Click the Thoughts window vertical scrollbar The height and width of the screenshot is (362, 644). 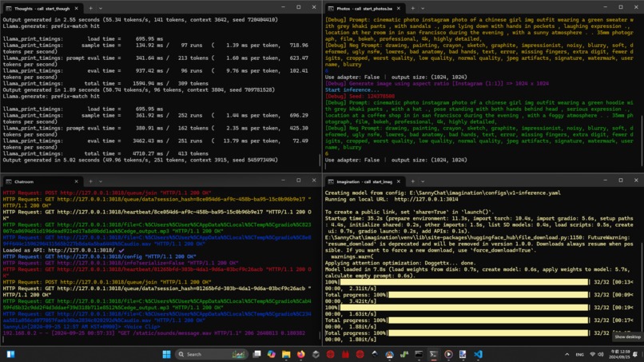click(320, 160)
